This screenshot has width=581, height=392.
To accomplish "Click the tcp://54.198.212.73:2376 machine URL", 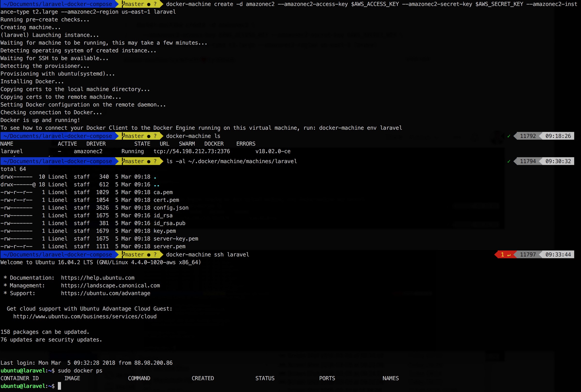I will coord(191,151).
